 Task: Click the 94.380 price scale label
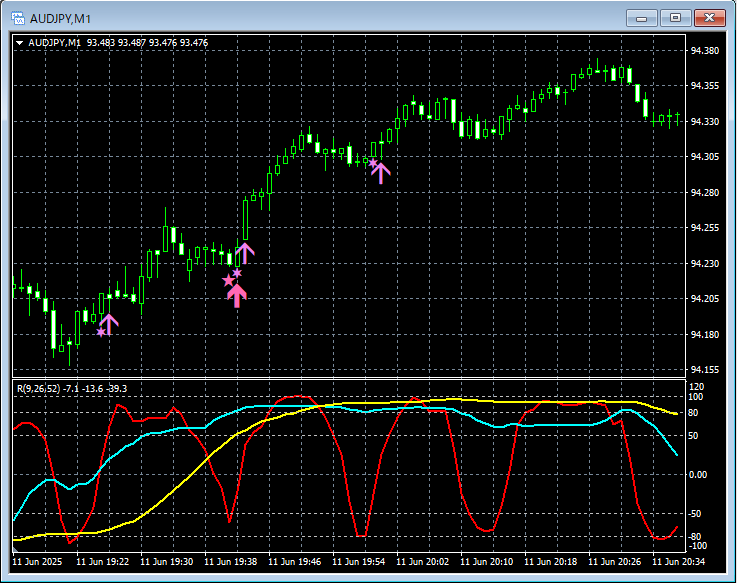705,50
